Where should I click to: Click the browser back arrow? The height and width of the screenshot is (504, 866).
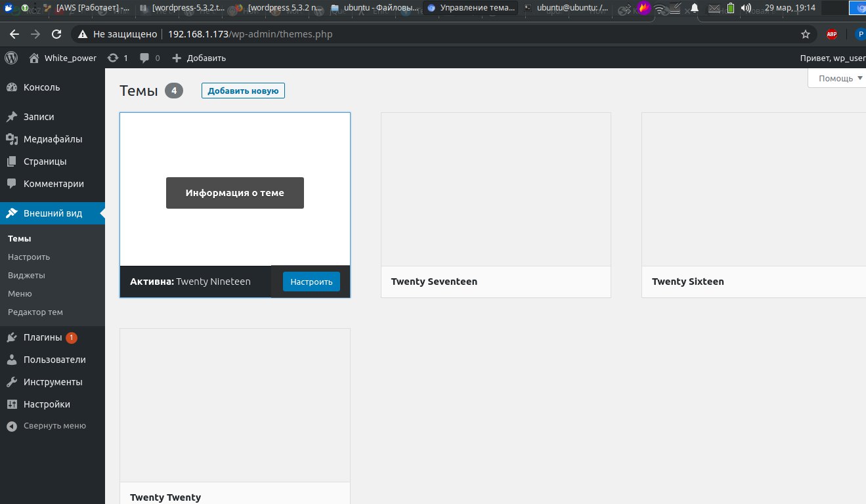point(14,34)
